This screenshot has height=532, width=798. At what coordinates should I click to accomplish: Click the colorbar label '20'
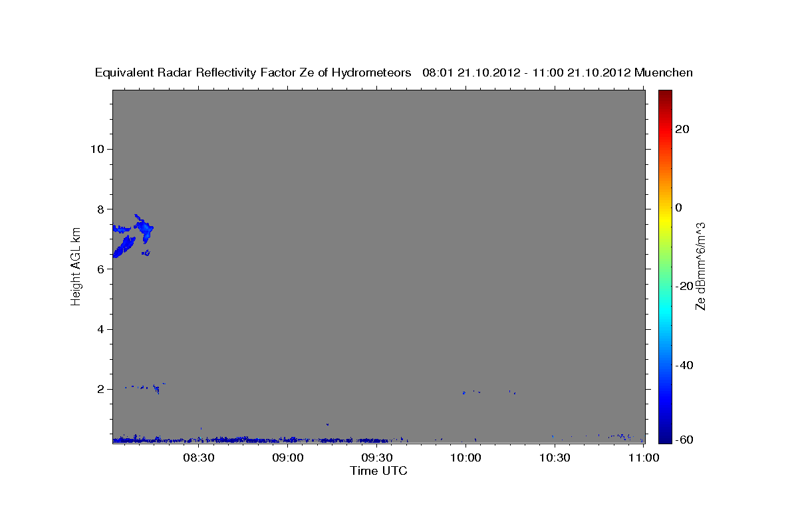coord(682,129)
